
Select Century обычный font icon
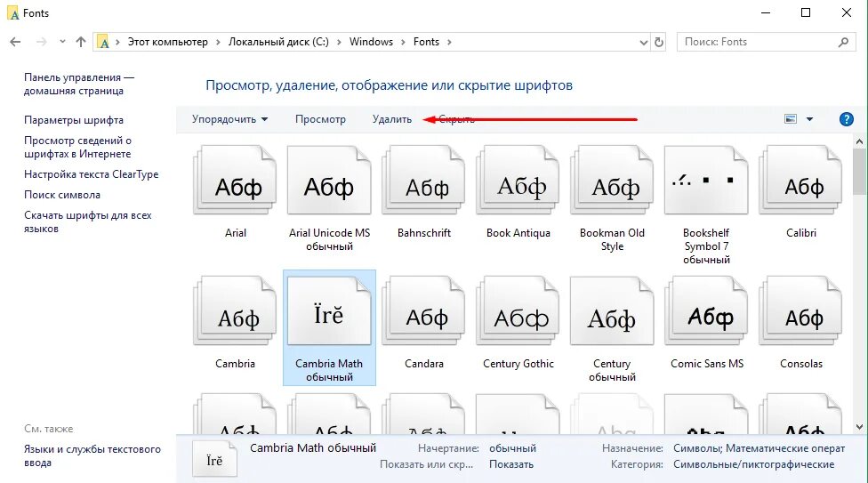[x=612, y=311]
